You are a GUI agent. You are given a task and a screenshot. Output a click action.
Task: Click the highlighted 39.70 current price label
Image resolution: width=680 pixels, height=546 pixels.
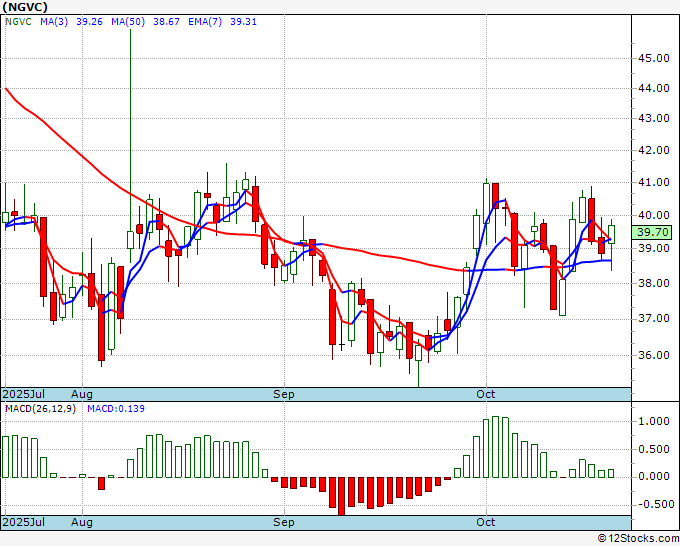653,232
